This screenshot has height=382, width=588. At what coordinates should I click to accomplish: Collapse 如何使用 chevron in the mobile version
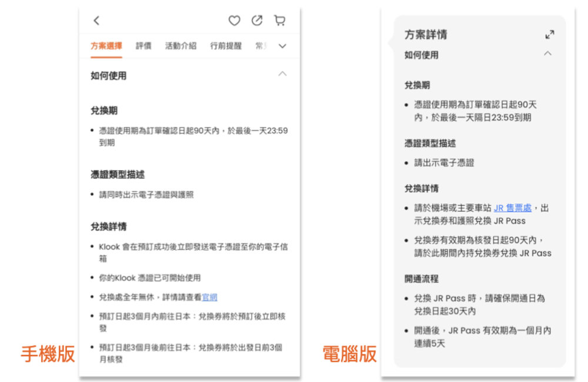pyautogui.click(x=282, y=75)
